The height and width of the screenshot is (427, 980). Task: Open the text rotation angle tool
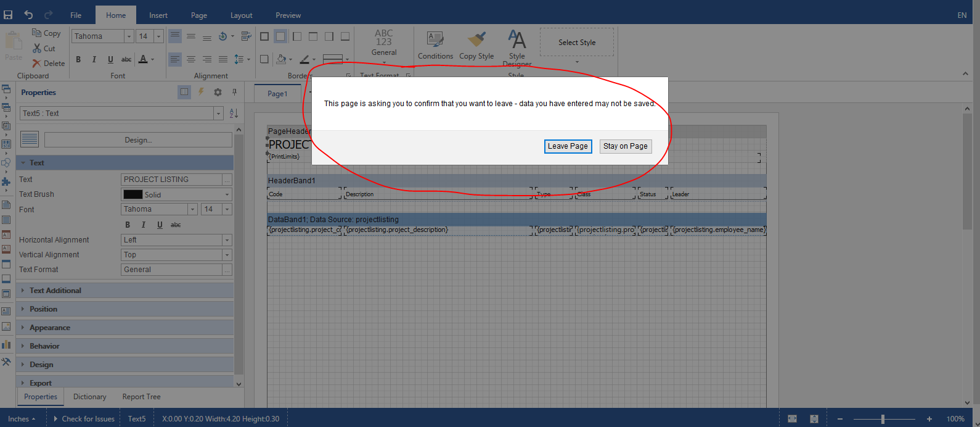pos(226,36)
